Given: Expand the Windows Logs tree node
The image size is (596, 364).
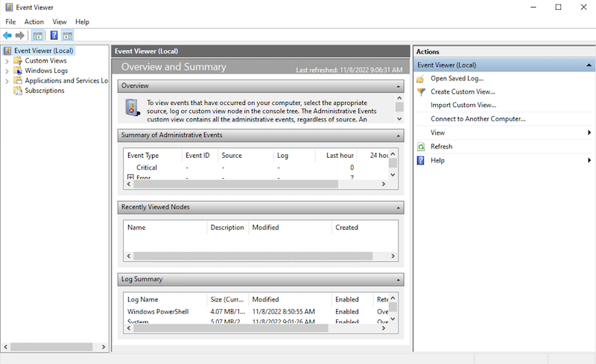Looking at the screenshot, I should [x=7, y=71].
